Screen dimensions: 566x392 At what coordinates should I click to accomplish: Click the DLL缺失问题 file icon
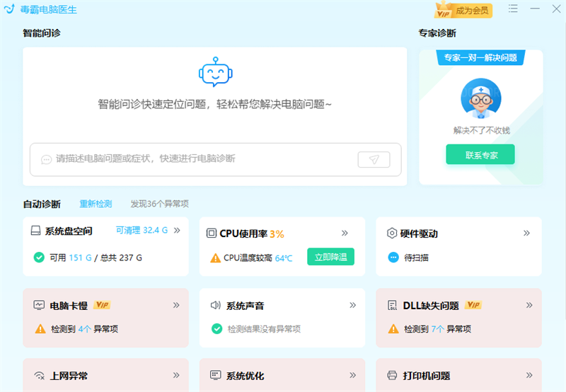click(x=392, y=306)
